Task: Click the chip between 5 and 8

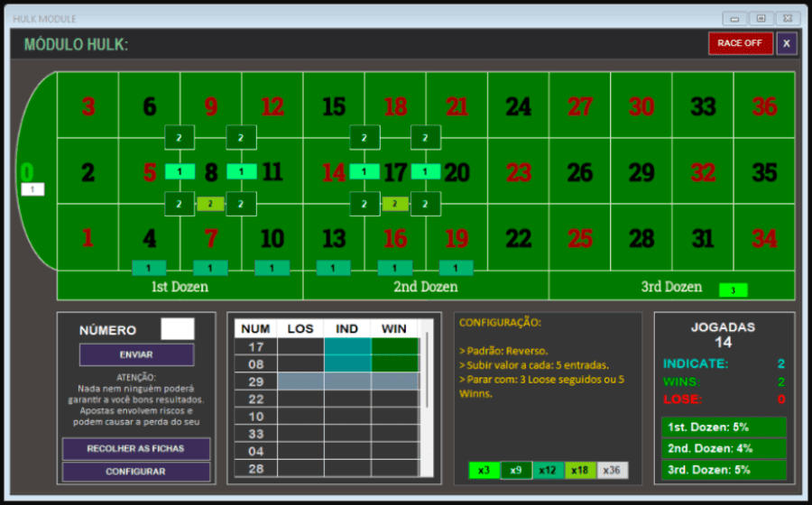Action: click(x=180, y=171)
